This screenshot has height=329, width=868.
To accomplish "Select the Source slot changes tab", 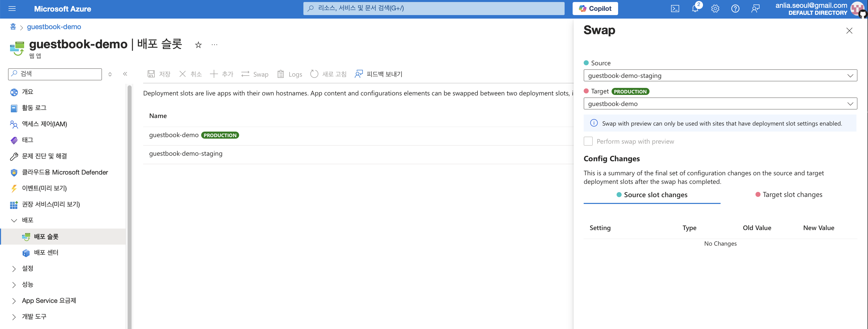I will [652, 195].
